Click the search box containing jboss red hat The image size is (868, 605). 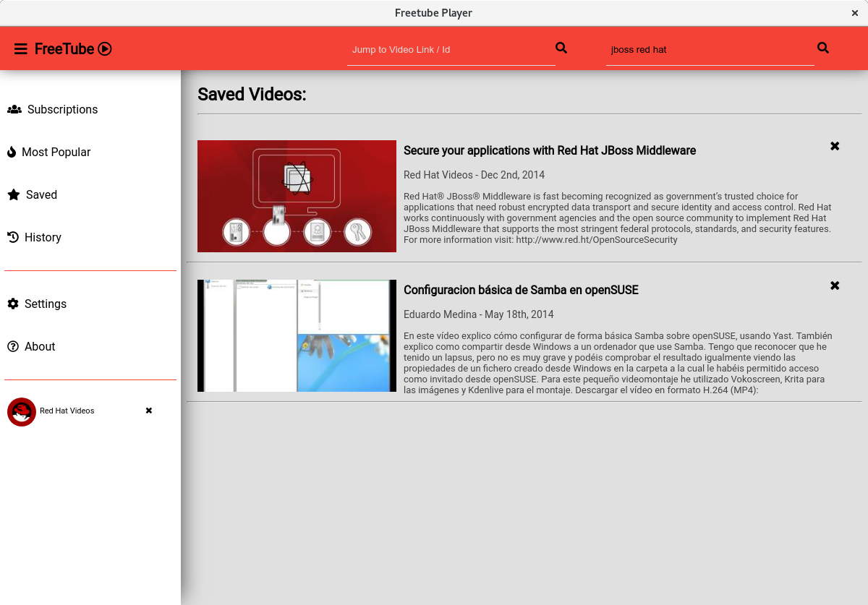coord(709,50)
